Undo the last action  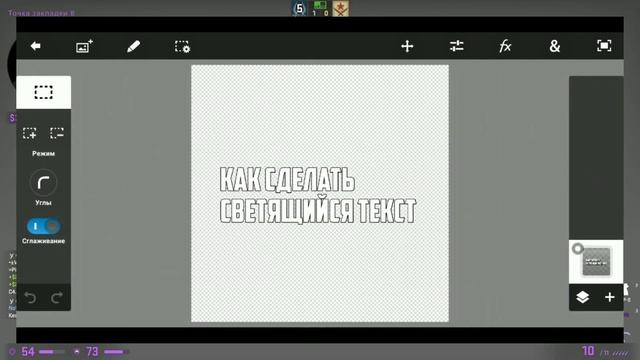30,298
